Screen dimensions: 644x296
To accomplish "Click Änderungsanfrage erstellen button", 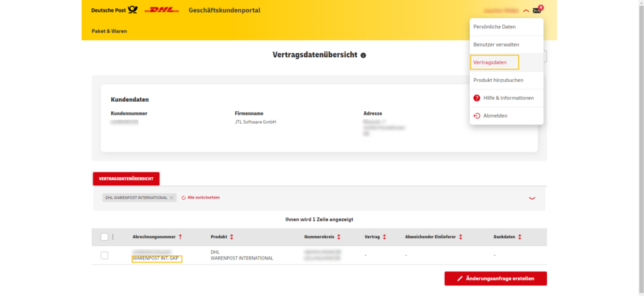I will coord(496,278).
